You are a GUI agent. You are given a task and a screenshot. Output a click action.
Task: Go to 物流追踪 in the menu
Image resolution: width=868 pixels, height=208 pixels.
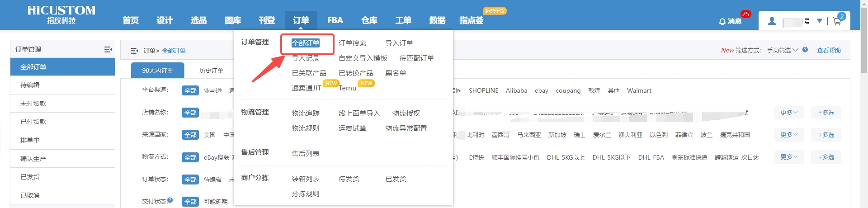click(x=306, y=113)
